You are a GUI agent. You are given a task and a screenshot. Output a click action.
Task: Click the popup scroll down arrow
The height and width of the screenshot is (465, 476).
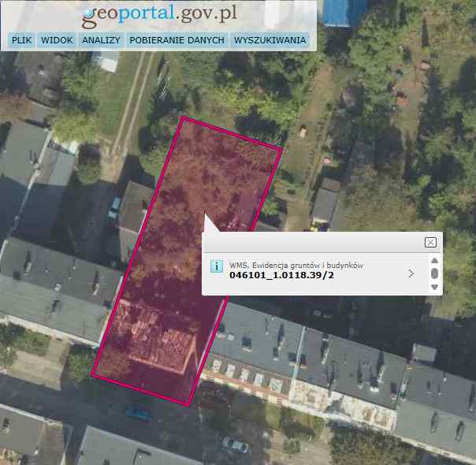click(434, 287)
